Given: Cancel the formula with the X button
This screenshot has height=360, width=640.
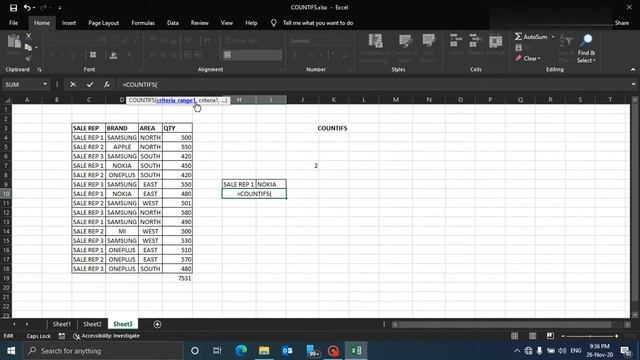Looking at the screenshot, I should [73, 84].
